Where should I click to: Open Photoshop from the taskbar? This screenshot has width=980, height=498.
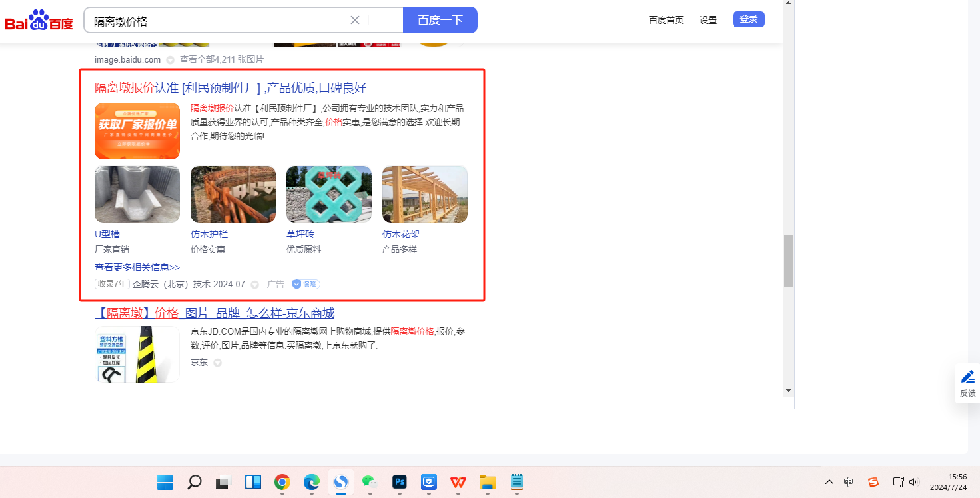pos(400,482)
